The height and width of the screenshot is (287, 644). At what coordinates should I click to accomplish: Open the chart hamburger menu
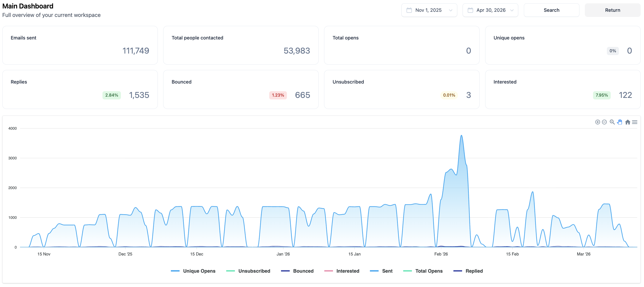coord(635,122)
